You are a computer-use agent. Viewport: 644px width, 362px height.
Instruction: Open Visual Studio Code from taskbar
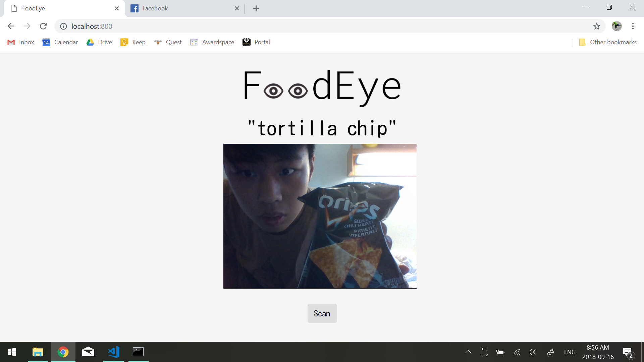pyautogui.click(x=113, y=352)
